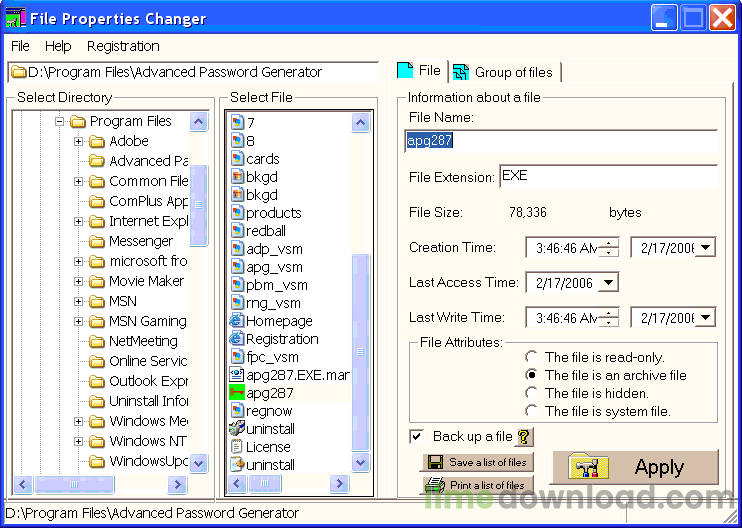This screenshot has height=528, width=742.
Task: Click the icon beside redball file
Action: [237, 231]
